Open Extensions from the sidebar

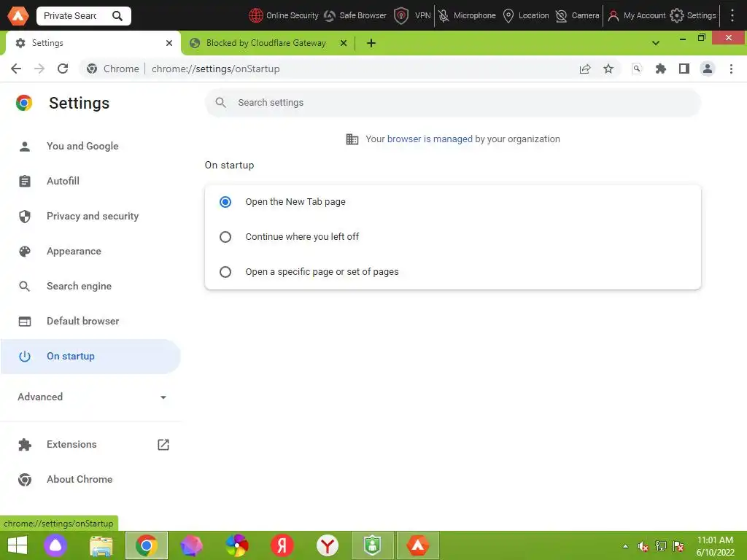click(x=90, y=444)
